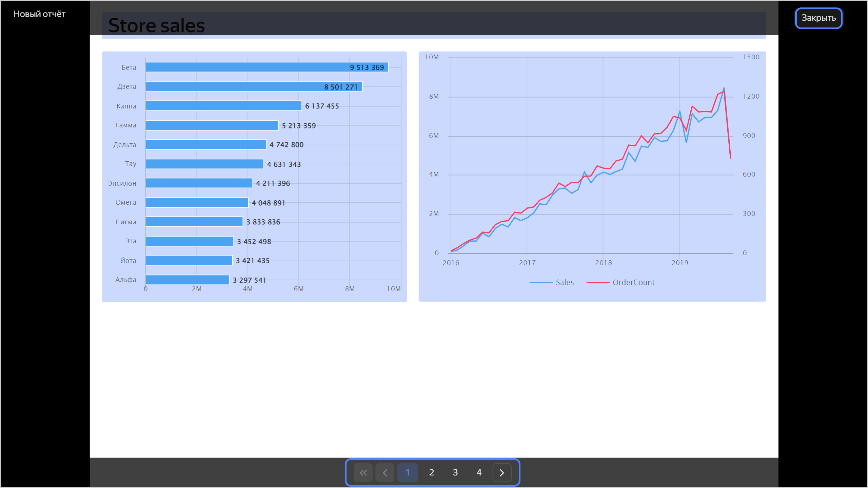This screenshot has height=488, width=868.
Task: Toggle the OrderCount series in the legend
Action: pyautogui.click(x=633, y=282)
